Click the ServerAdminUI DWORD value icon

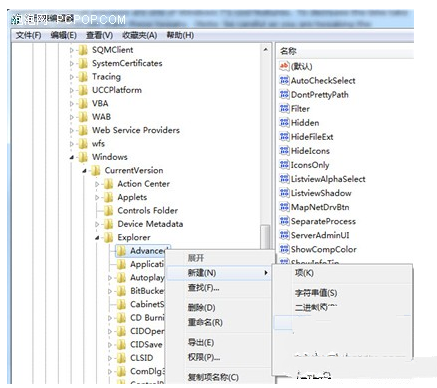coord(284,235)
